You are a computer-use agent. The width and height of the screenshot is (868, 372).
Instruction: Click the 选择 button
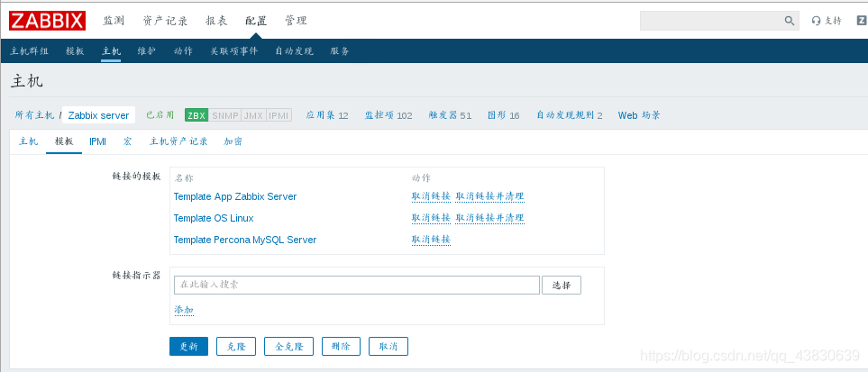pos(562,286)
